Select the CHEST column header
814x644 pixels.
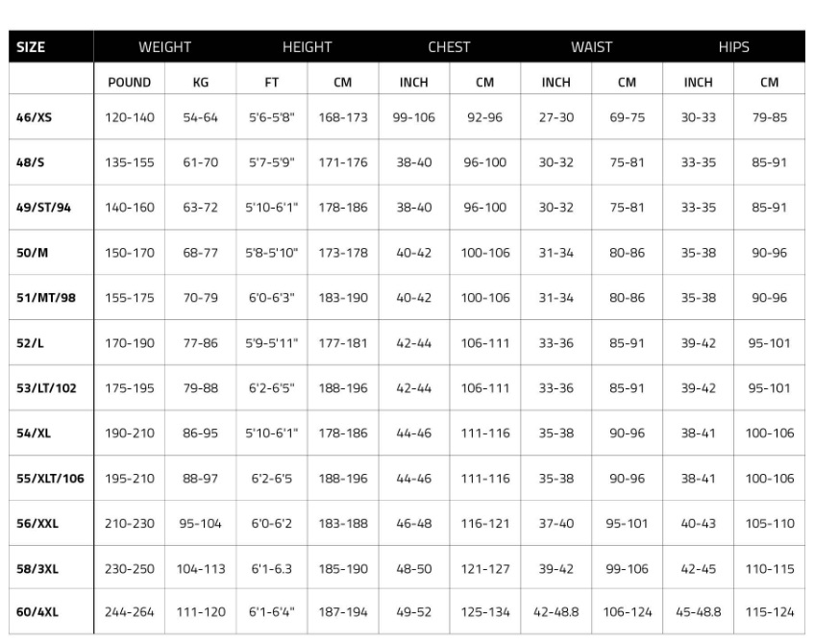[449, 47]
